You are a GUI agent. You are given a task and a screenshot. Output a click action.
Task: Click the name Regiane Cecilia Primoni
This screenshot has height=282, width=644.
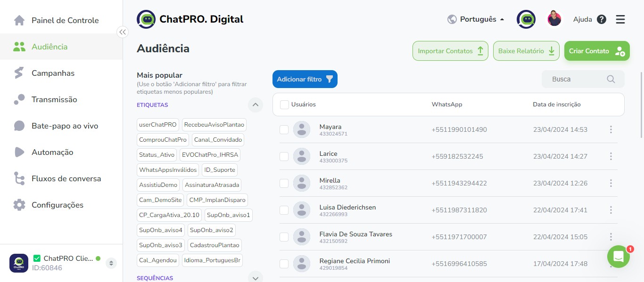coord(355,261)
